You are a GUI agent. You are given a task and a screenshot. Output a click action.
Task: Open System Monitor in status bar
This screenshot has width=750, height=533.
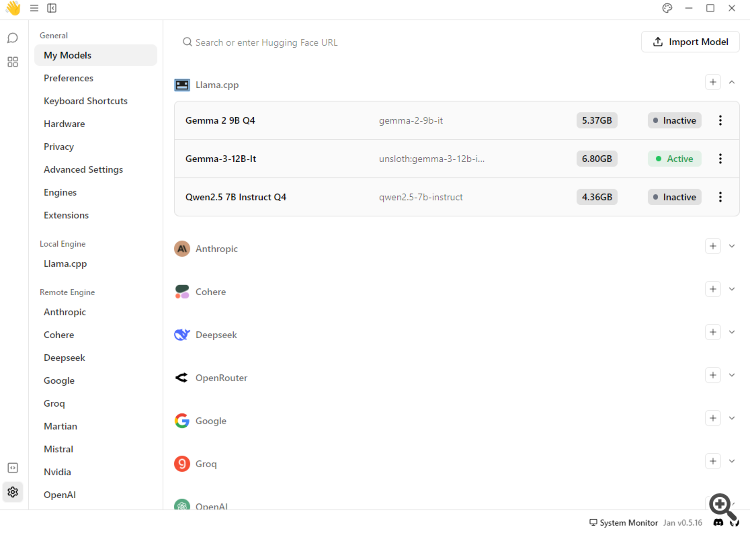(623, 523)
